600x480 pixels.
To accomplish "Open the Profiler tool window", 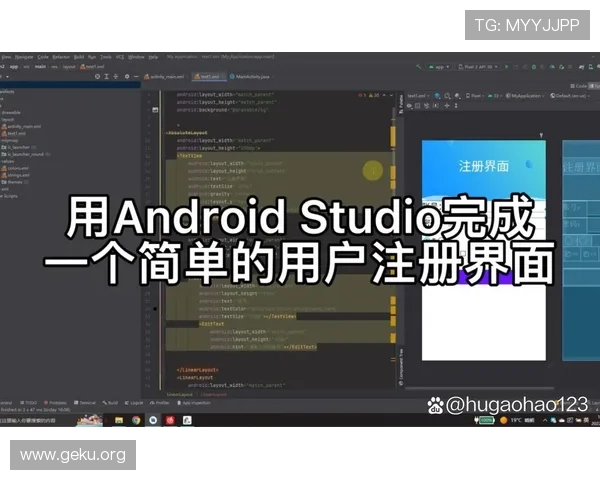I will 160,403.
